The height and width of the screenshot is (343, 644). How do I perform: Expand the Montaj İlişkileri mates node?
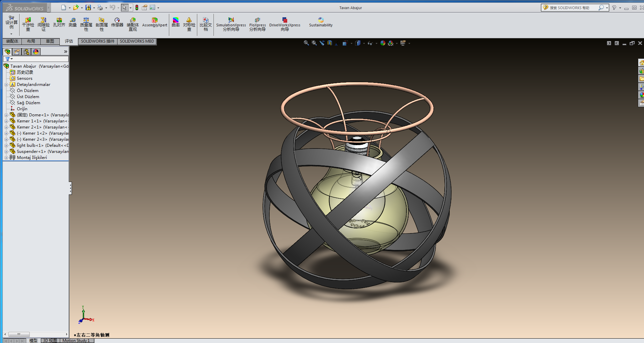[6, 158]
